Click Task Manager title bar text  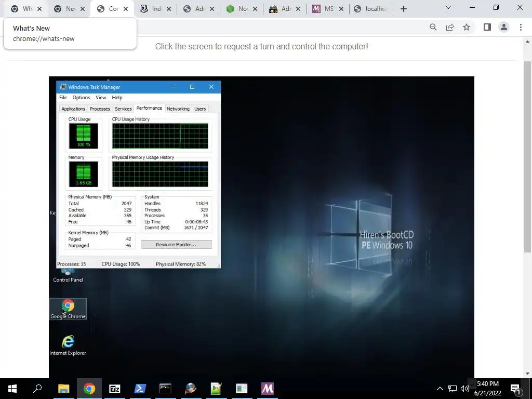[x=95, y=87]
